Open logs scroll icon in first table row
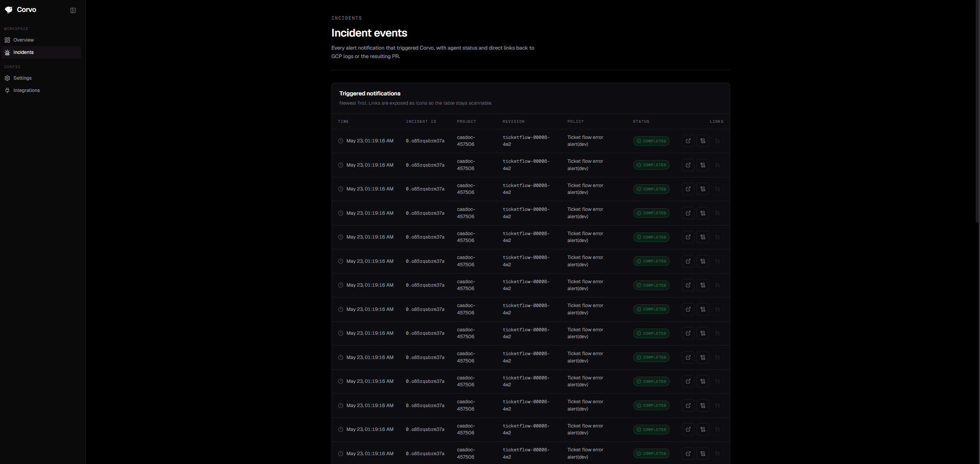980x464 pixels. click(x=703, y=141)
